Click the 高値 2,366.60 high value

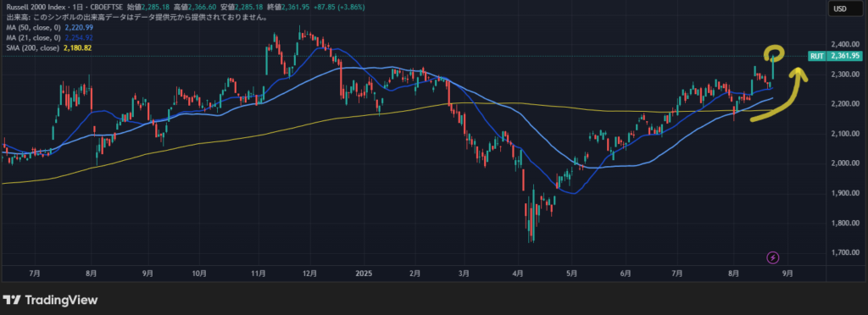click(195, 7)
